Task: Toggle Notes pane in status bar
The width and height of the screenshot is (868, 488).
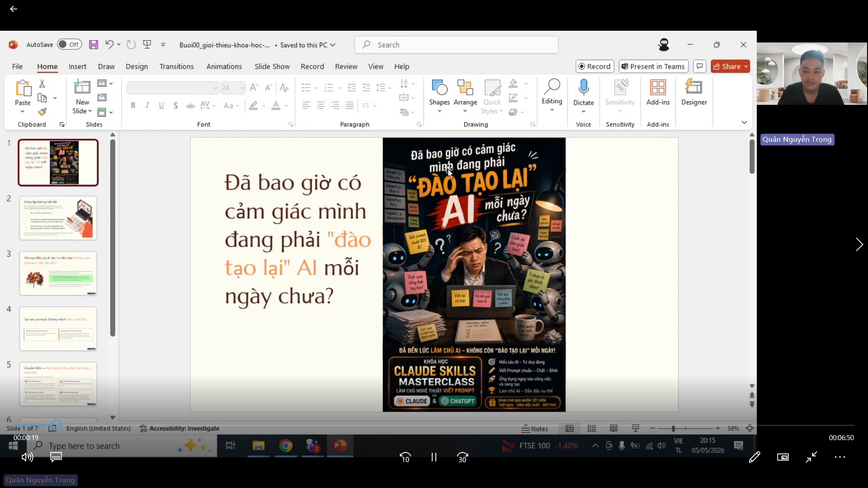Action: tap(534, 428)
